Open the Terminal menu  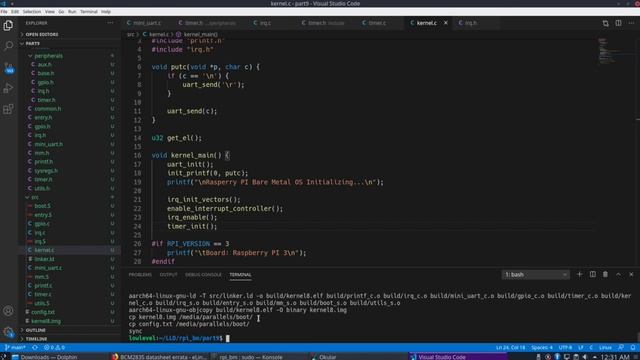(x=89, y=12)
